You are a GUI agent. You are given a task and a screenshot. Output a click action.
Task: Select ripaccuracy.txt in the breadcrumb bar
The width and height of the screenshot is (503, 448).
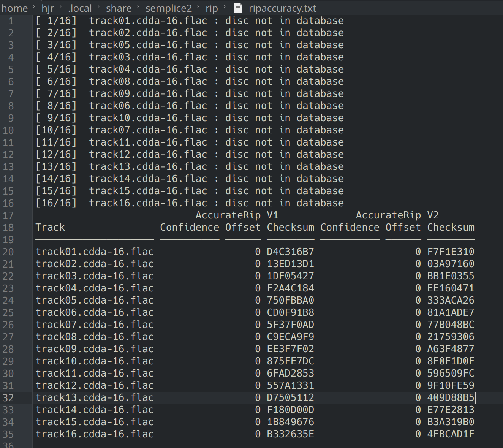click(282, 8)
